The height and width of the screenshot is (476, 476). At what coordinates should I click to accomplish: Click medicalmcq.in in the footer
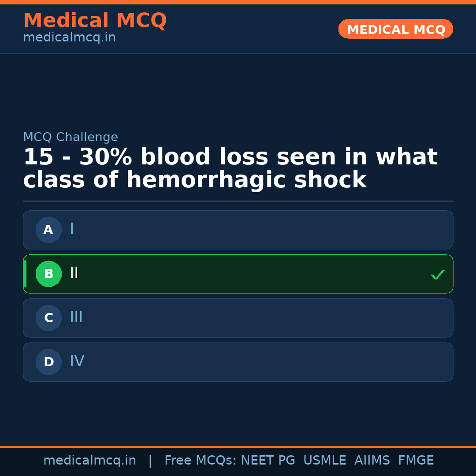coord(90,460)
